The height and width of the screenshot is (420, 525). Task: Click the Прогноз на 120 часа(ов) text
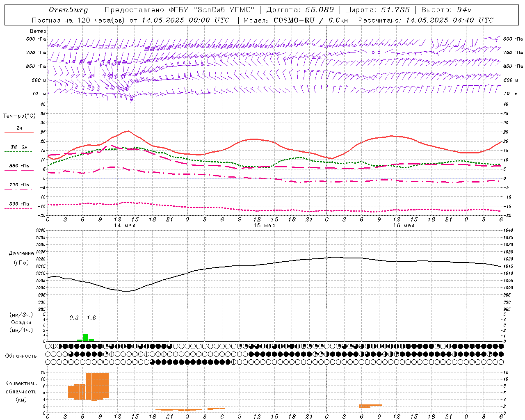pos(79,20)
